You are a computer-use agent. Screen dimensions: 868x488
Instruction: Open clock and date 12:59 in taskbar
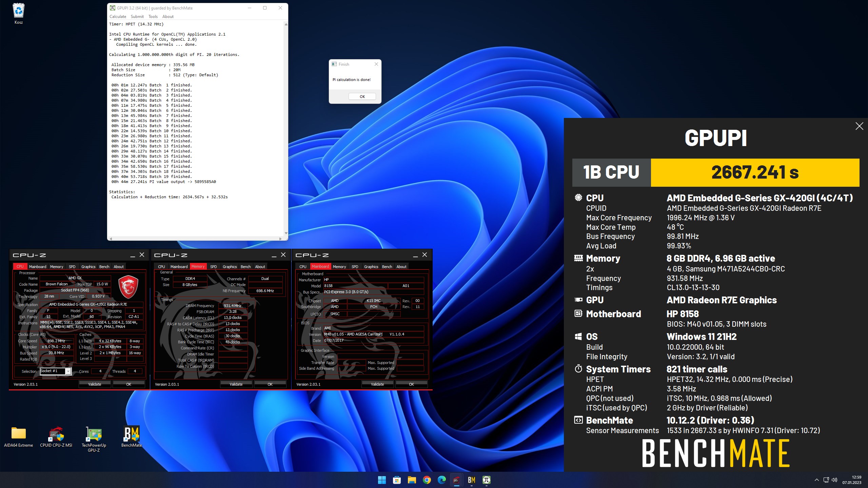(x=852, y=480)
